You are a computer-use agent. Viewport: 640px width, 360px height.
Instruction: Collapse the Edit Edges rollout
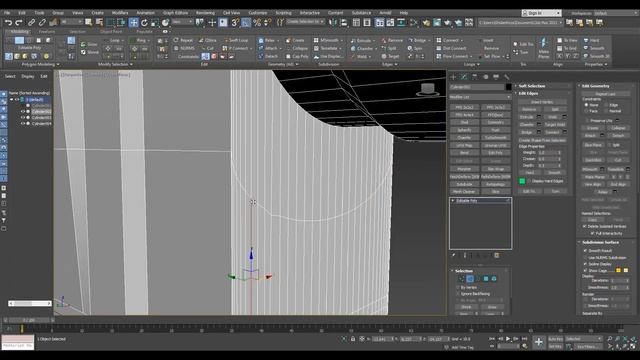[542, 93]
